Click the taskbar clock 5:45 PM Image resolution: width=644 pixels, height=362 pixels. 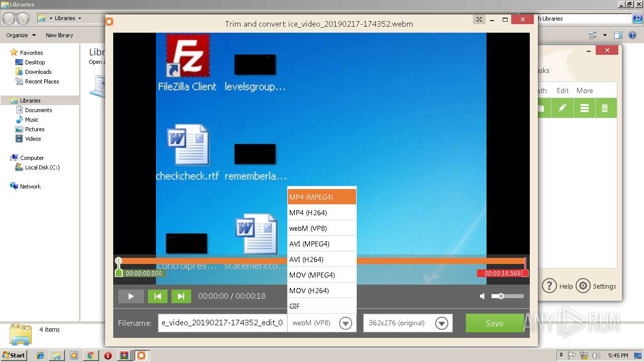618,355
